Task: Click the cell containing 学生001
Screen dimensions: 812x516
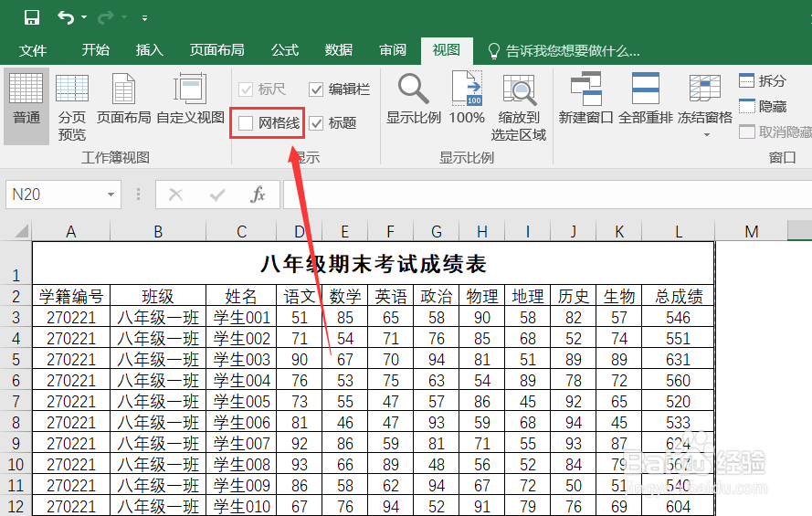Action: click(x=241, y=317)
